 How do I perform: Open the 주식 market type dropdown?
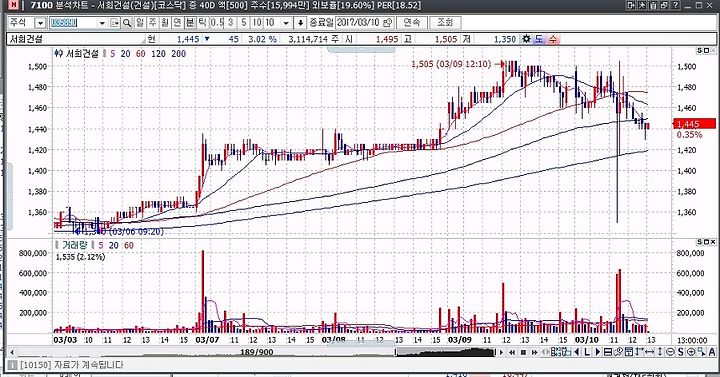pos(41,23)
